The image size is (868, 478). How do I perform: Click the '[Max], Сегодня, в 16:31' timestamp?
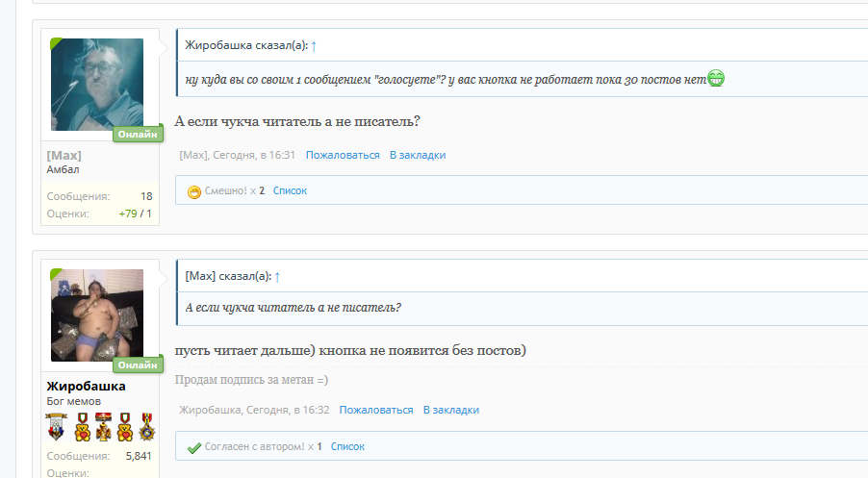pyautogui.click(x=237, y=155)
